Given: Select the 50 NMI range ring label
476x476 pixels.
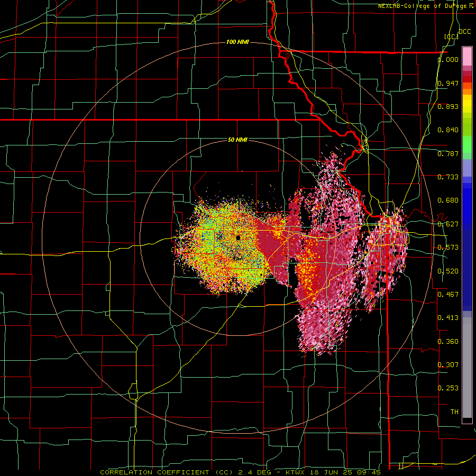Looking at the screenshot, I should (237, 140).
